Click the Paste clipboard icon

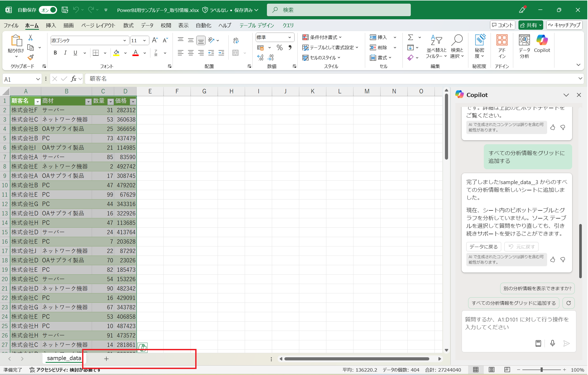[x=16, y=41]
